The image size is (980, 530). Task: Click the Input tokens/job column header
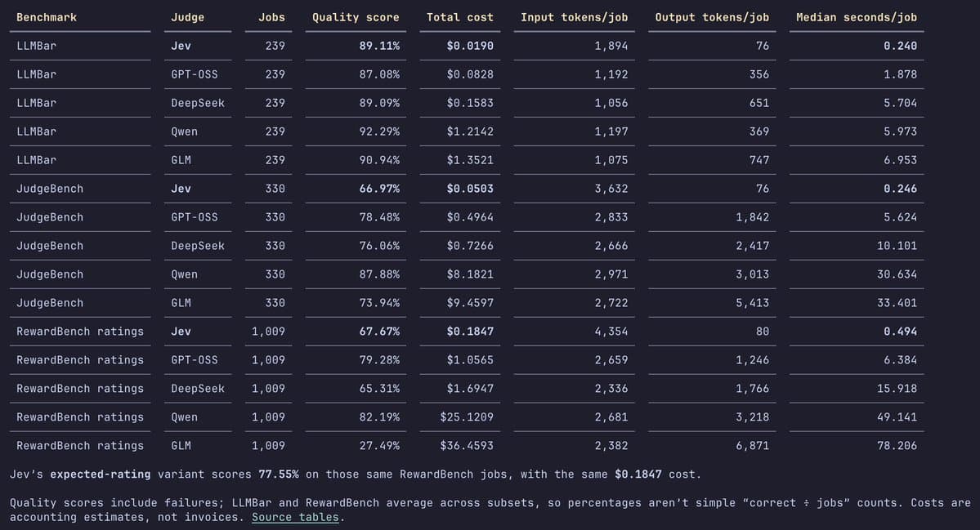(575, 17)
